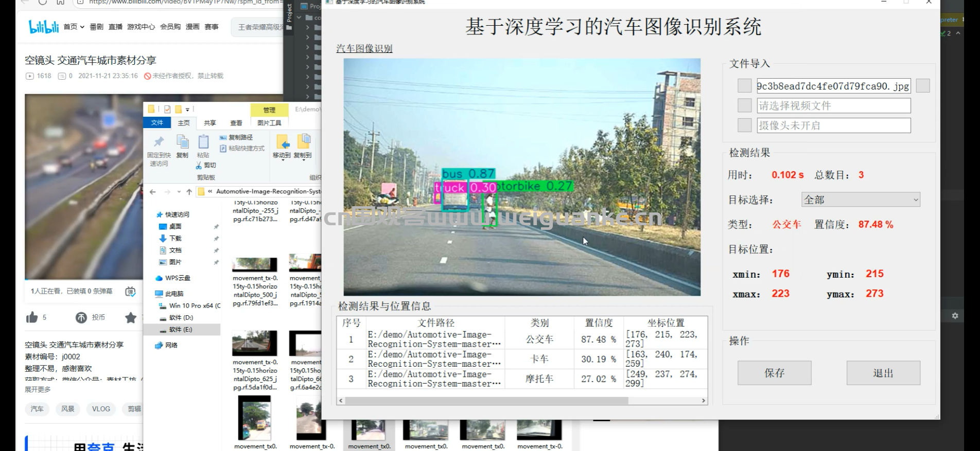Click the 投币 coin icon
The image size is (980, 451).
pyautogui.click(x=81, y=317)
